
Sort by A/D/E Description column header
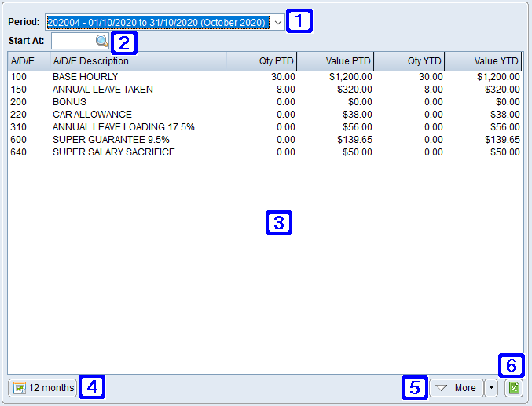tap(138, 61)
